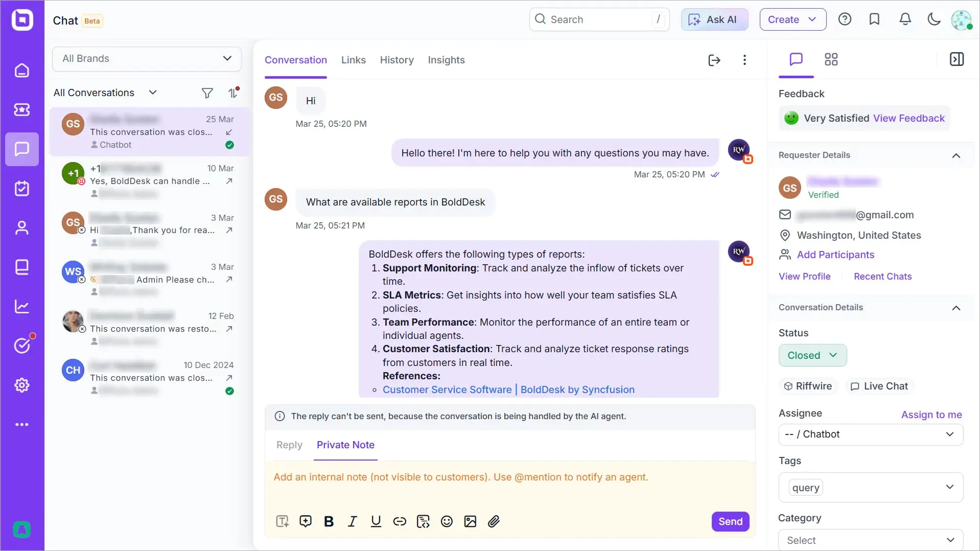This screenshot has width=980, height=551.
Task: Select the Conversation tab
Action: pyautogui.click(x=296, y=60)
